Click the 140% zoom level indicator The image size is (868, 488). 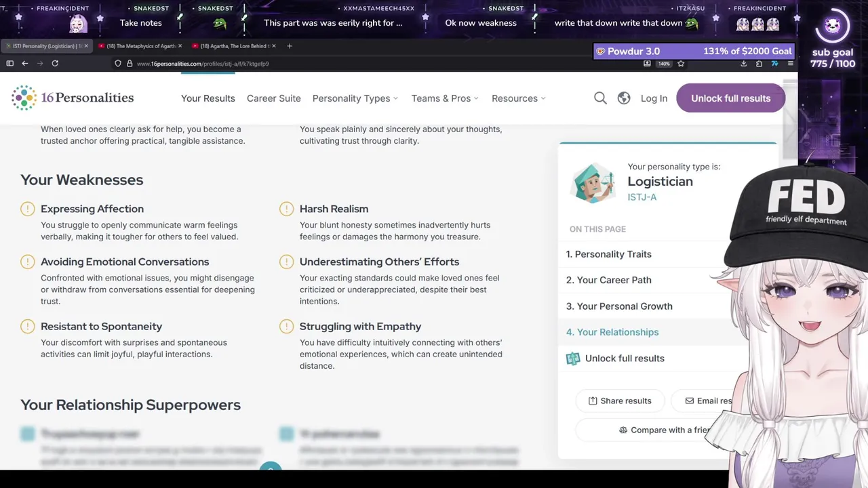664,64
